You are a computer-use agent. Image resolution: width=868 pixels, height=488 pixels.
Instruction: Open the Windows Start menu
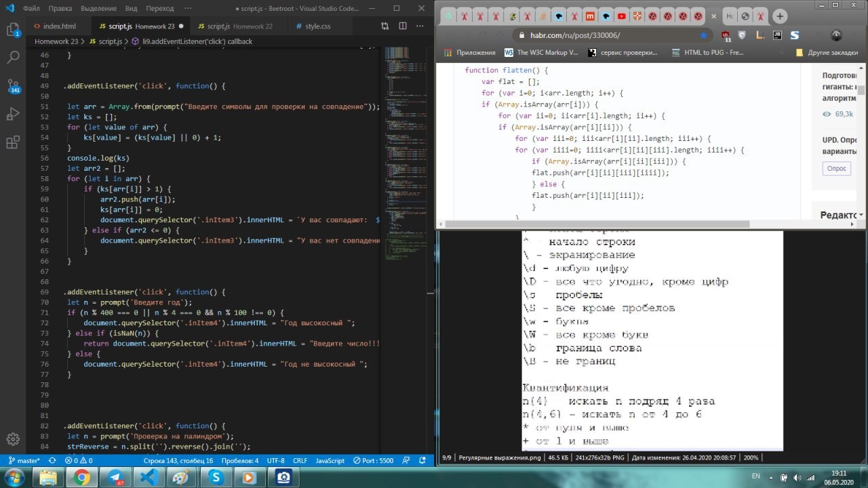pyautogui.click(x=14, y=476)
